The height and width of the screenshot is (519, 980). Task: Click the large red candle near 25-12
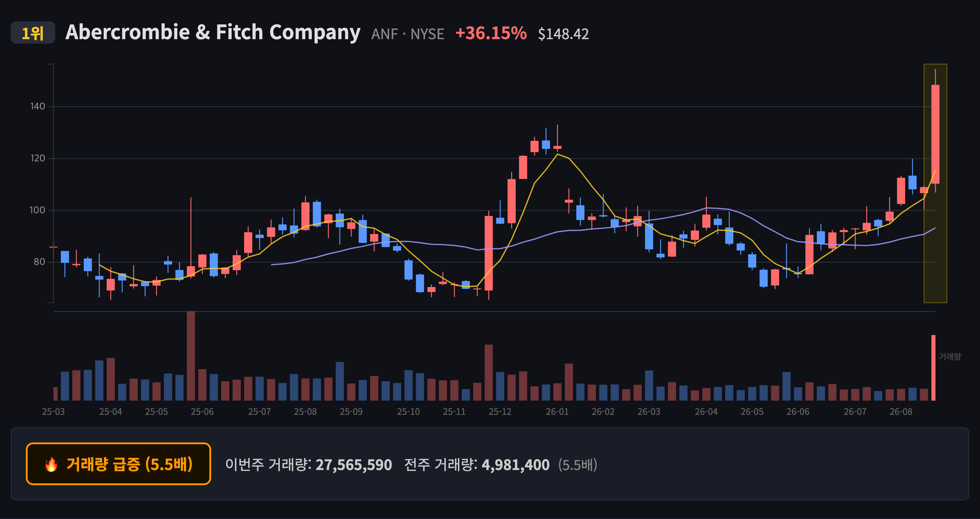point(489,253)
